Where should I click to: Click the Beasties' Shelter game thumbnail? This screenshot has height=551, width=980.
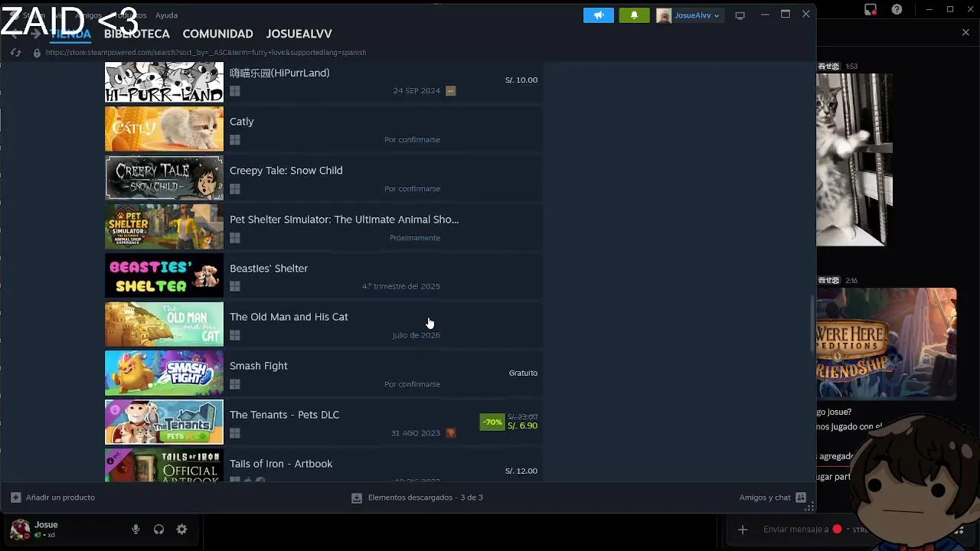pos(164,275)
